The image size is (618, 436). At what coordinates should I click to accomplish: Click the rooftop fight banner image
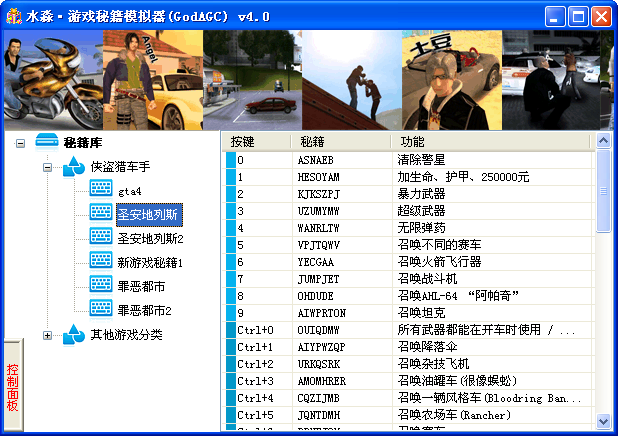[352, 80]
